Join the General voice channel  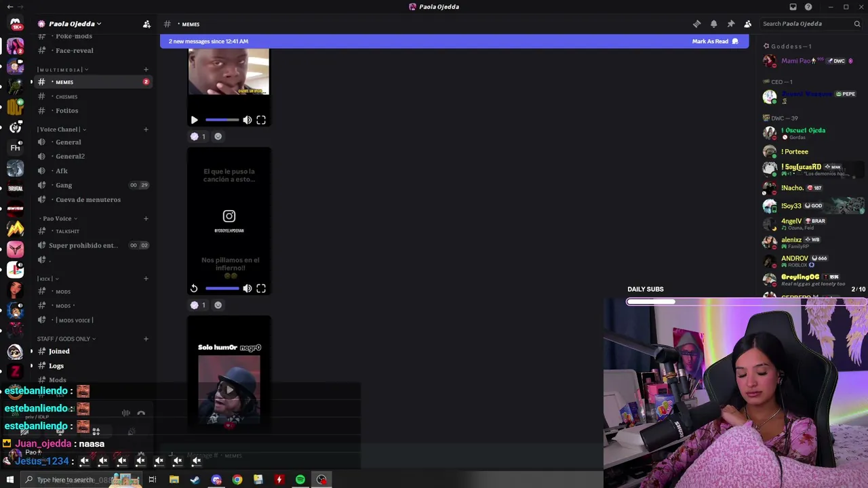pyautogui.click(x=94, y=142)
